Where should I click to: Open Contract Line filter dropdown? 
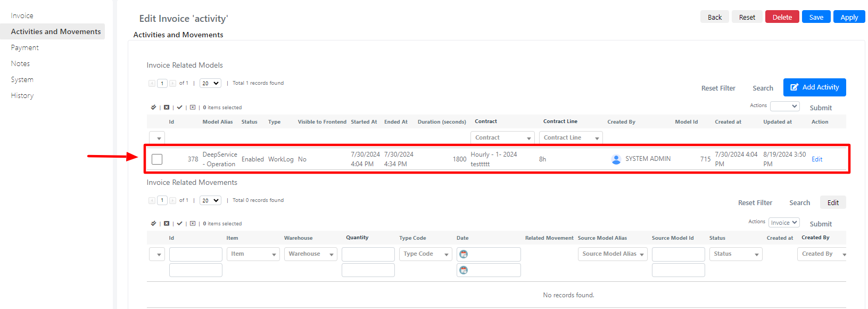[571, 137]
